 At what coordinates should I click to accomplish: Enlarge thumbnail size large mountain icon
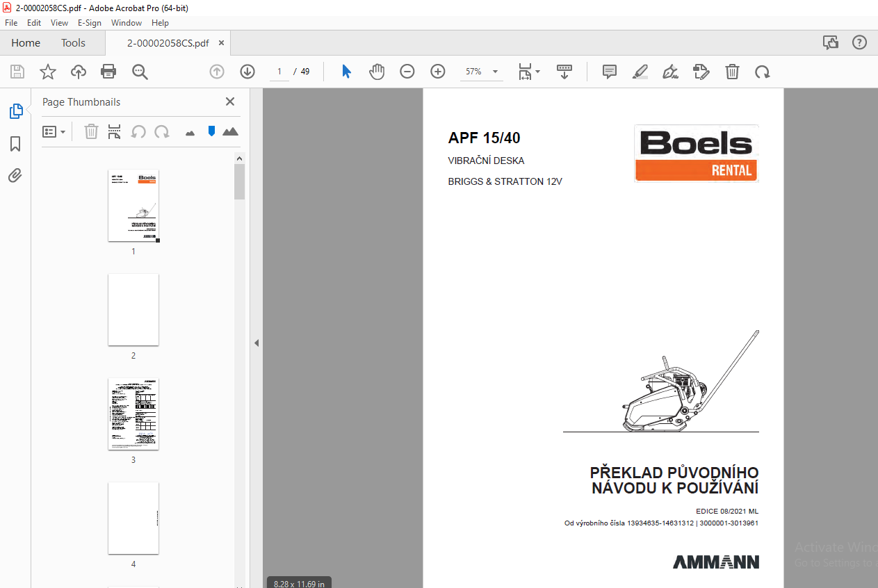230,131
